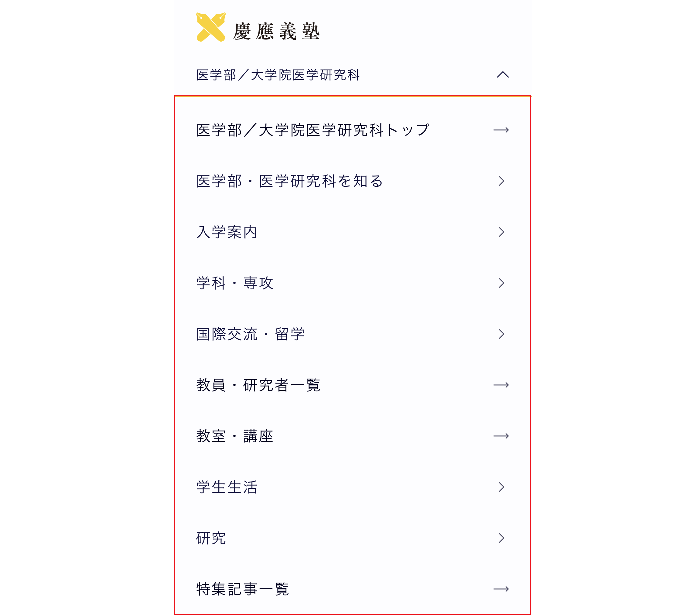
Task: Click the arrow icon beside 特集記事一覧
Action: pos(502,589)
